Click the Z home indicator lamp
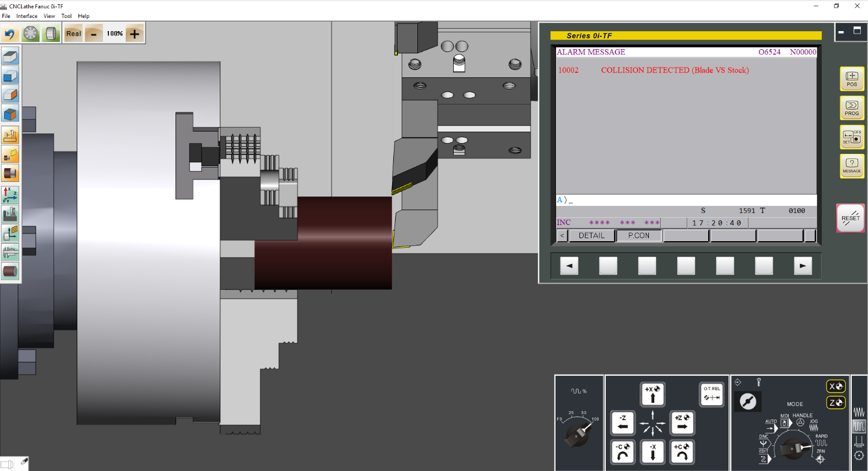This screenshot has height=471, width=868. (836, 403)
